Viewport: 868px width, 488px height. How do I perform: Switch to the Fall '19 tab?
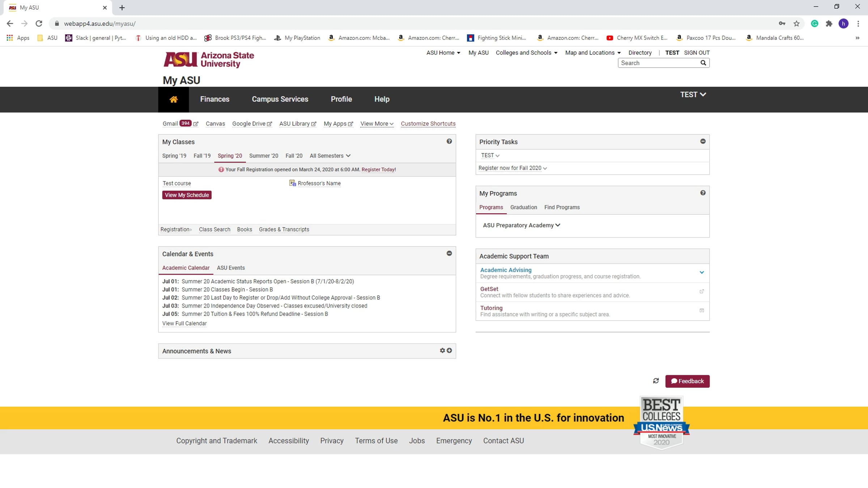pos(202,156)
